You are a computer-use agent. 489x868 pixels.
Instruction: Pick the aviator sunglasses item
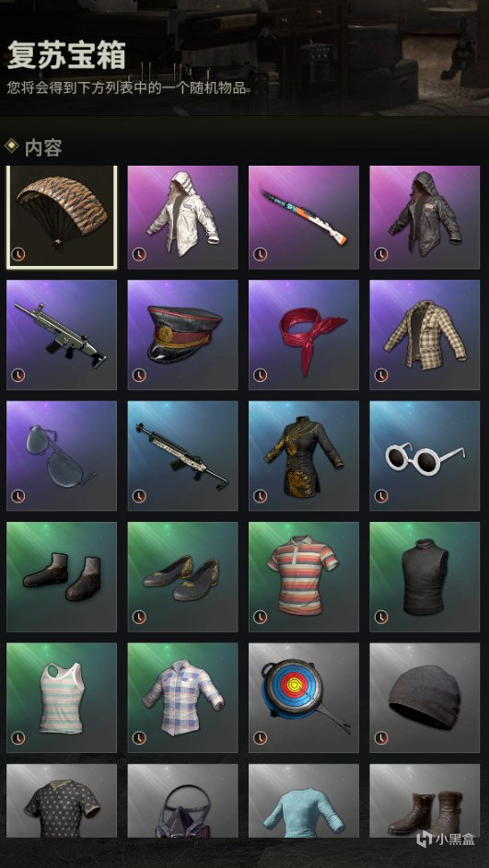point(62,456)
